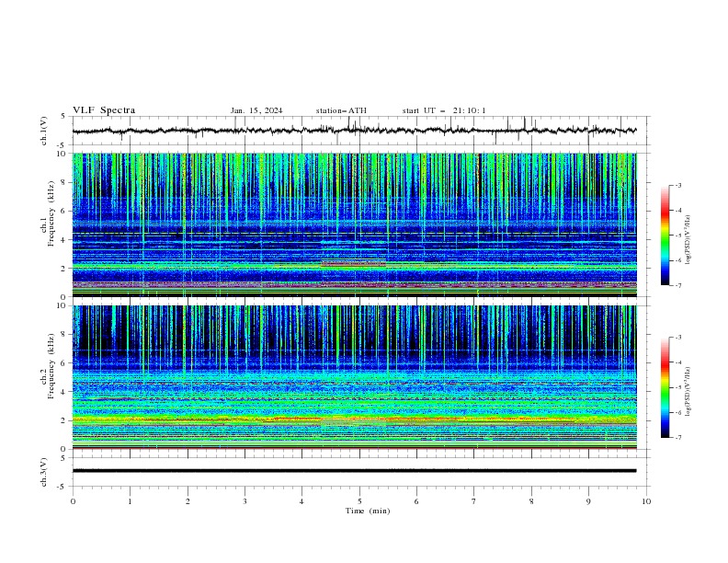The width and height of the screenshot is (728, 563).
Task: Click the "ch.1(V)" waveform axis label
Action: (x=44, y=131)
